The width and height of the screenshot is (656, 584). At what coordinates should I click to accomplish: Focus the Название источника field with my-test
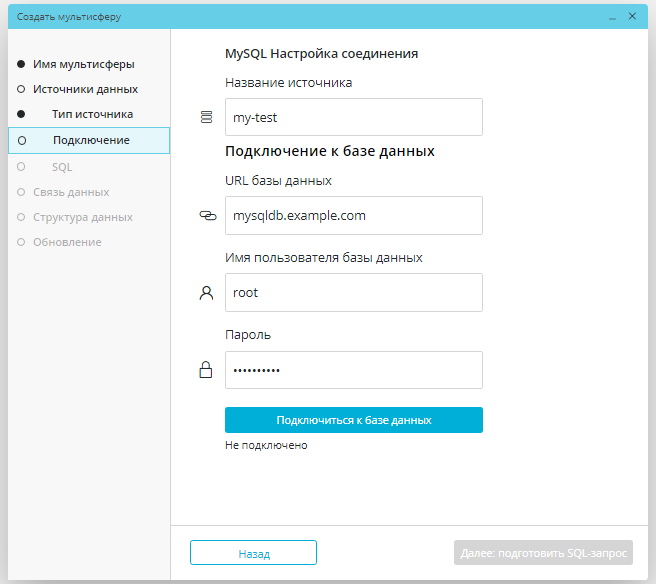pos(354,117)
